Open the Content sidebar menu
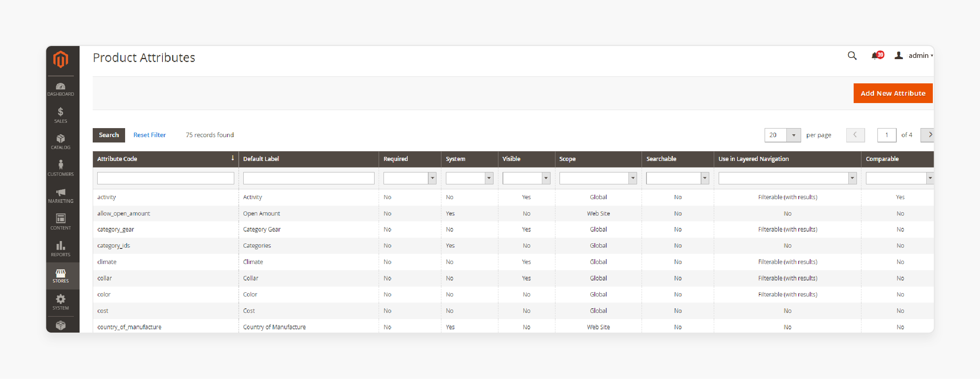This screenshot has width=980, height=379. [61, 222]
